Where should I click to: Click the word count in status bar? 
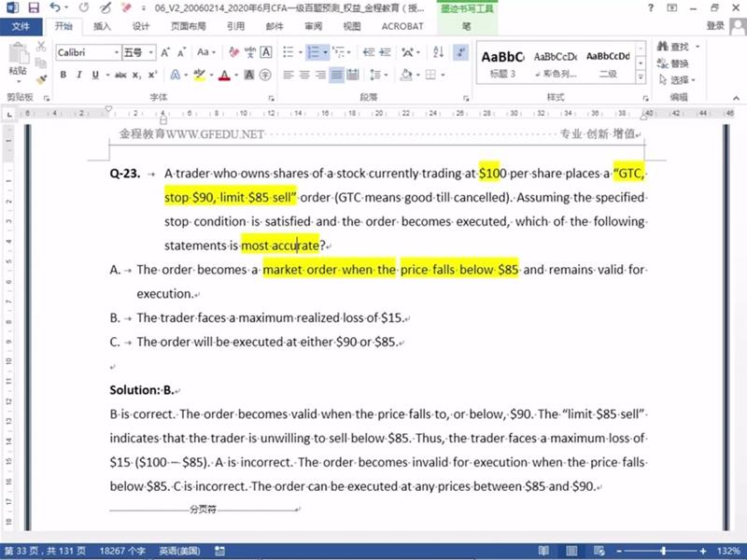pyautogui.click(x=122, y=551)
